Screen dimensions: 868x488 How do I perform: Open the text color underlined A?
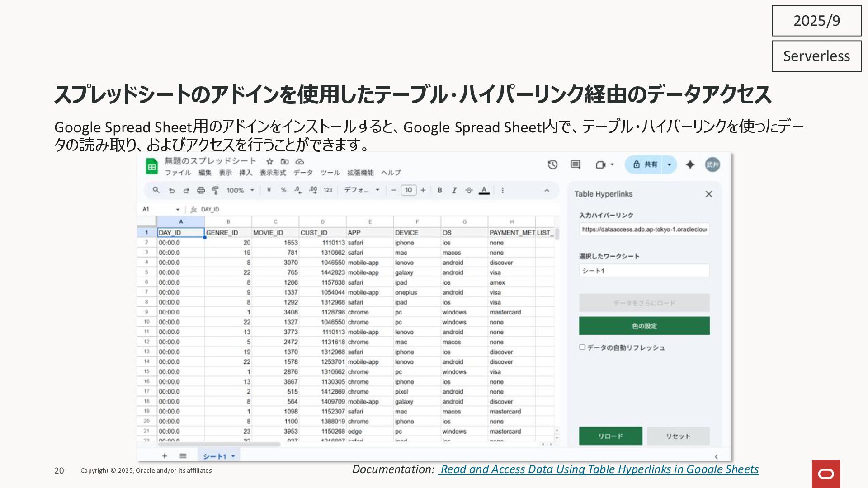[x=484, y=190]
